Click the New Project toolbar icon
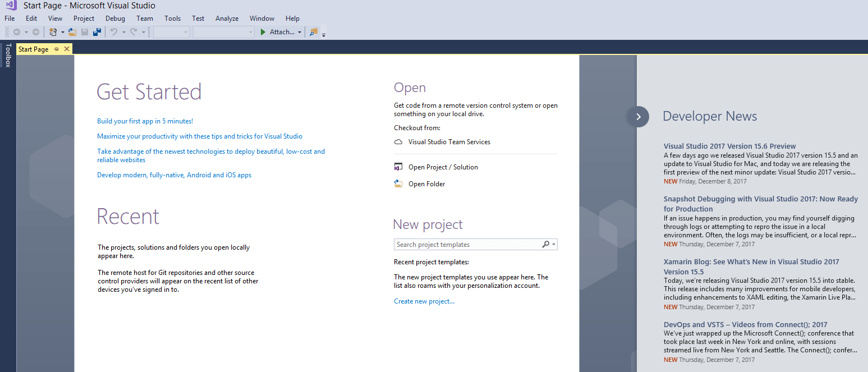Screen dimensions: 868x372 click(53, 32)
